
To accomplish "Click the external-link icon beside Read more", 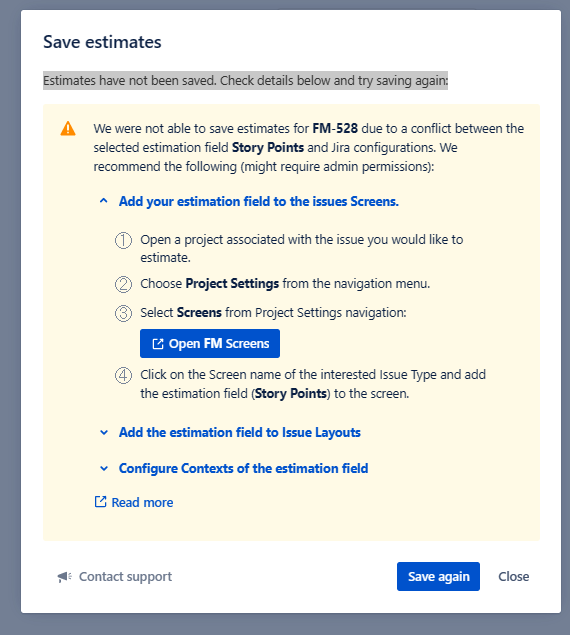I will (100, 502).
